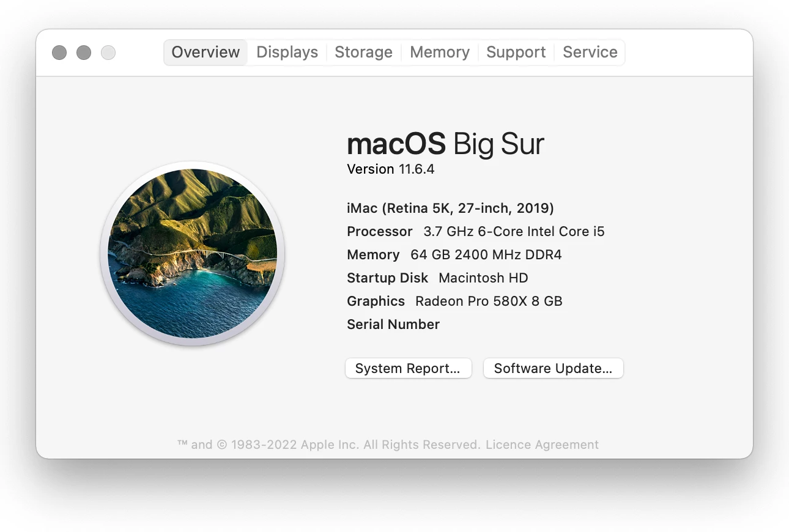Switch to the Overview tab
The image size is (789, 532).
click(x=206, y=53)
